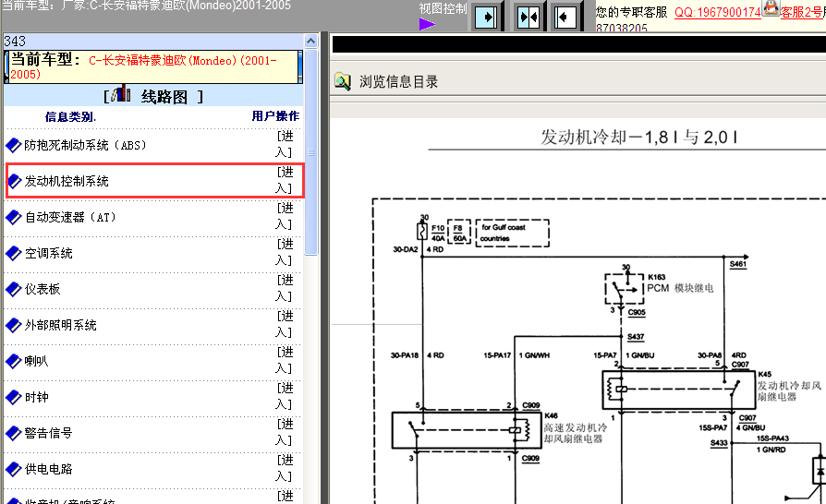Click the F10 40A fuse symbol
The image size is (826, 504).
pyautogui.click(x=422, y=232)
